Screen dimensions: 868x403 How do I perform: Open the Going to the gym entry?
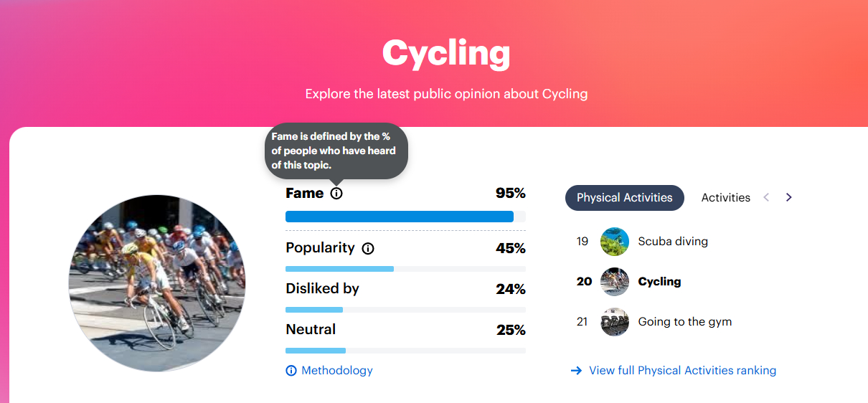coord(684,322)
